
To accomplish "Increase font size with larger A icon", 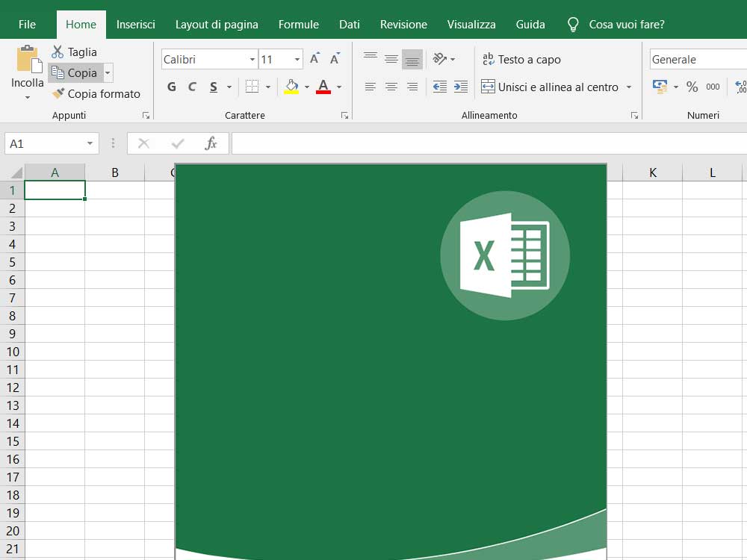I will click(x=314, y=59).
